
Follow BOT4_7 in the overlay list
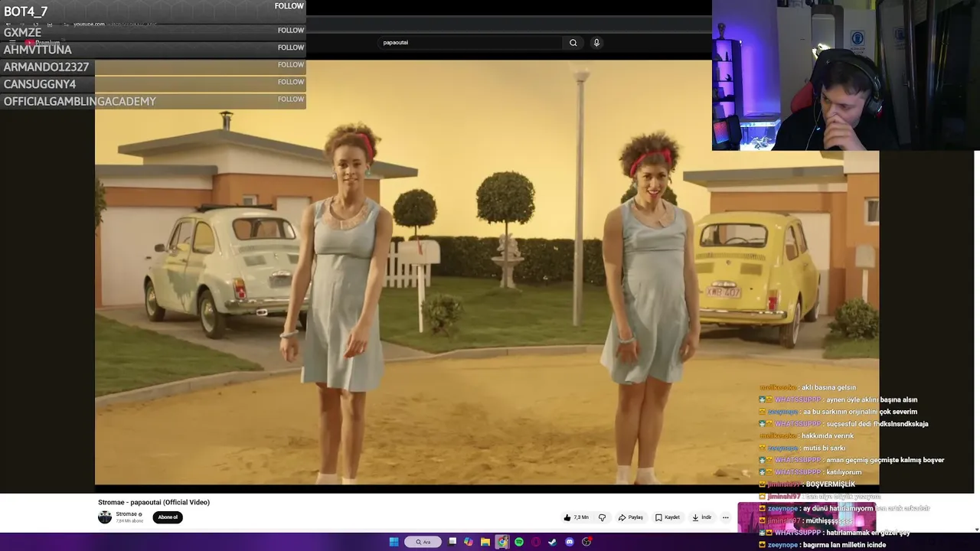289,6
